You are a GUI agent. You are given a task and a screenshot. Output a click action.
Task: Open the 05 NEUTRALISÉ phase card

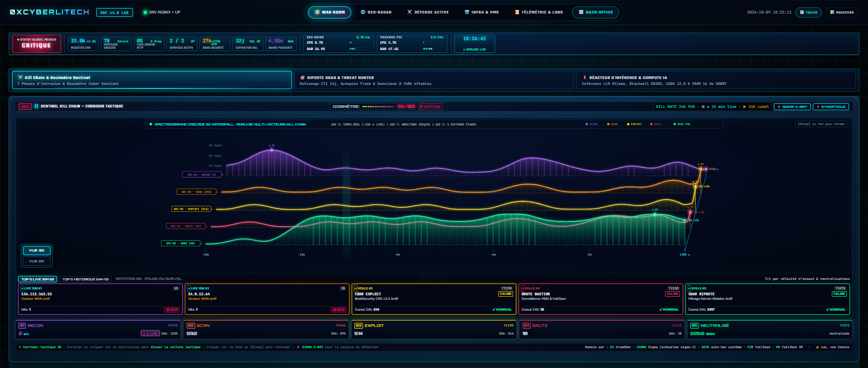point(769,330)
